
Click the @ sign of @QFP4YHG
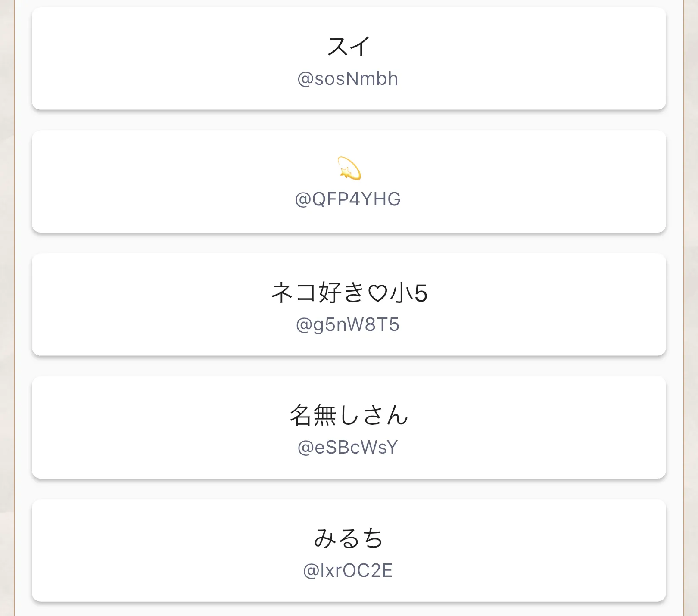click(303, 200)
